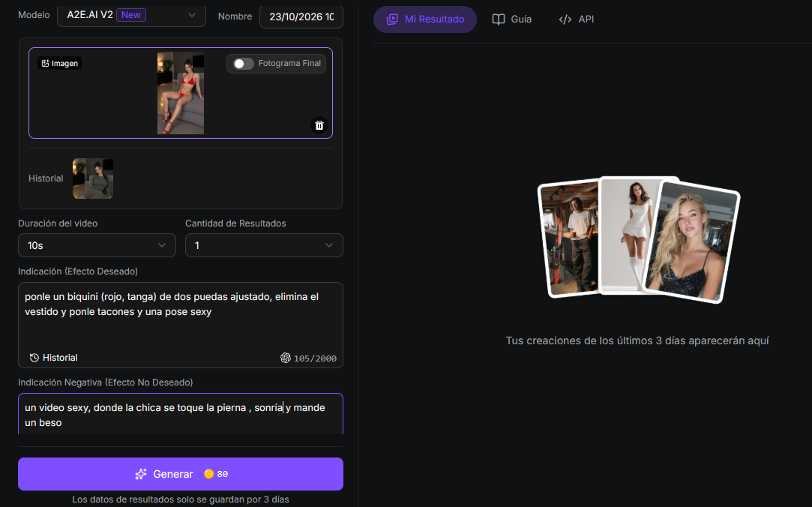Viewport: 812px width, 507px height.
Task: Open the API tab
Action: click(x=577, y=19)
